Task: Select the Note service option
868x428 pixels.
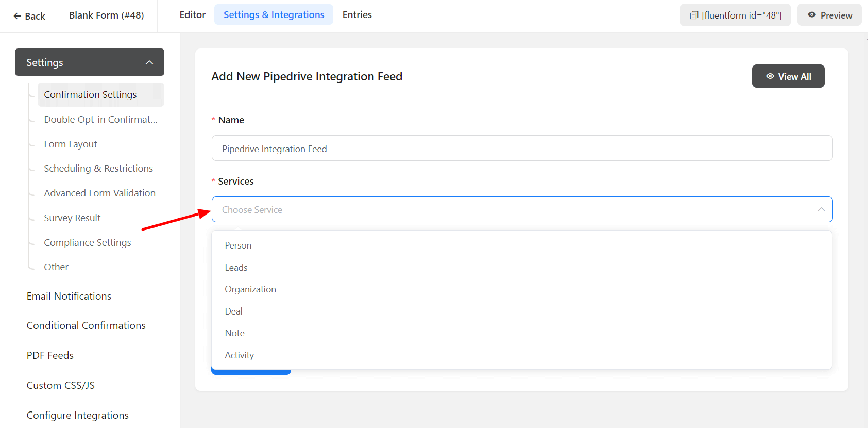Action: (234, 333)
